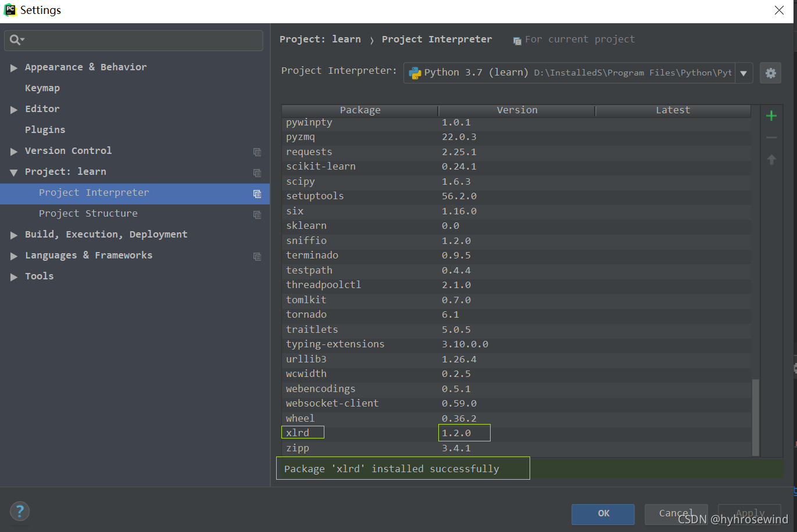This screenshot has width=797, height=532.
Task: Select the scipy package row
Action: (516, 182)
